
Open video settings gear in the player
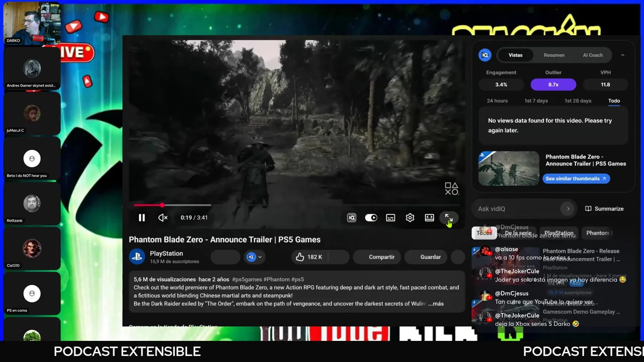click(410, 218)
